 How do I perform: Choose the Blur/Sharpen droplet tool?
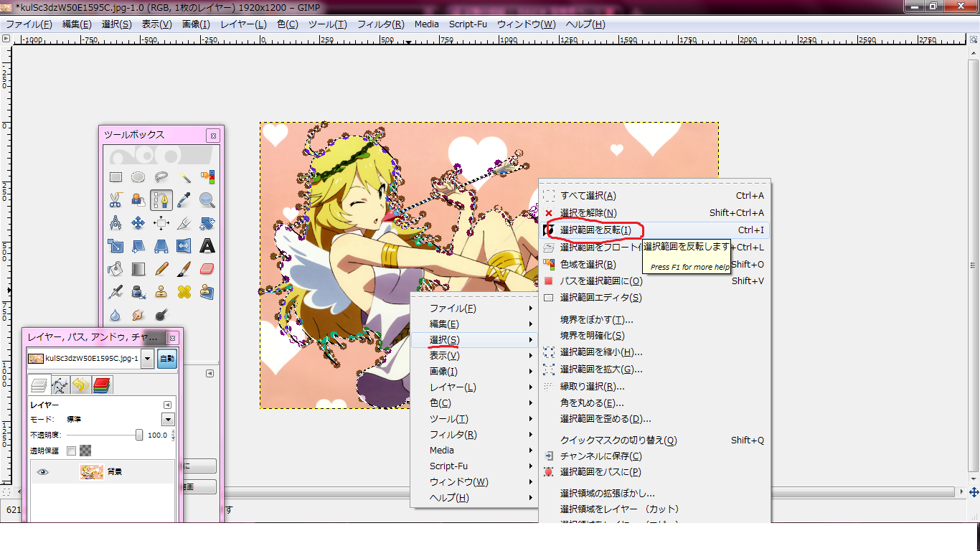tap(116, 314)
